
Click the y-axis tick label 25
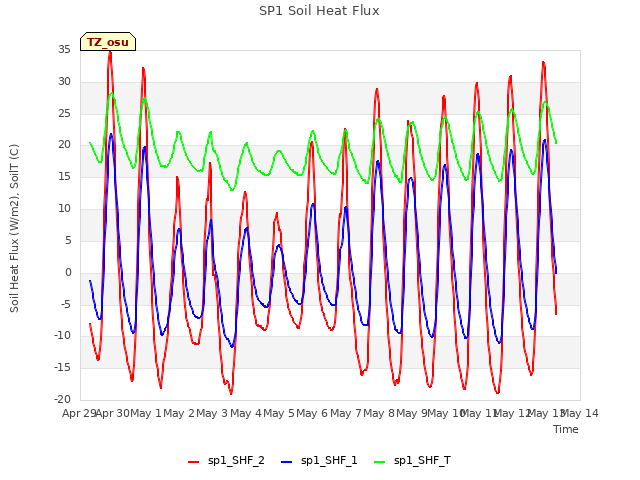click(64, 113)
